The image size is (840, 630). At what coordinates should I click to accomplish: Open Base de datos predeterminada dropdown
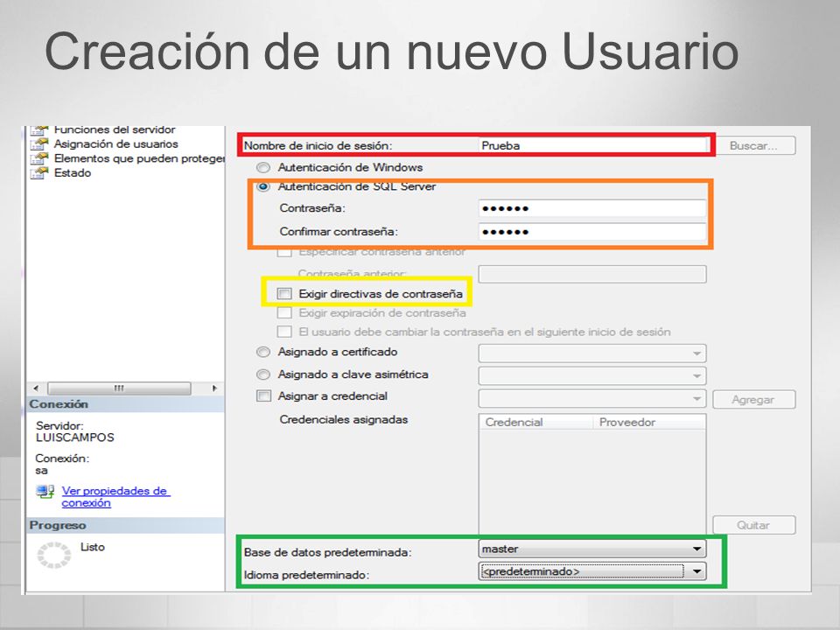592,549
